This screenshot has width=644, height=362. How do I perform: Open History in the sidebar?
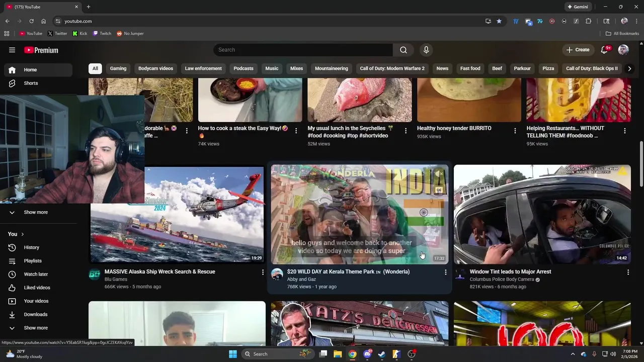(38, 247)
